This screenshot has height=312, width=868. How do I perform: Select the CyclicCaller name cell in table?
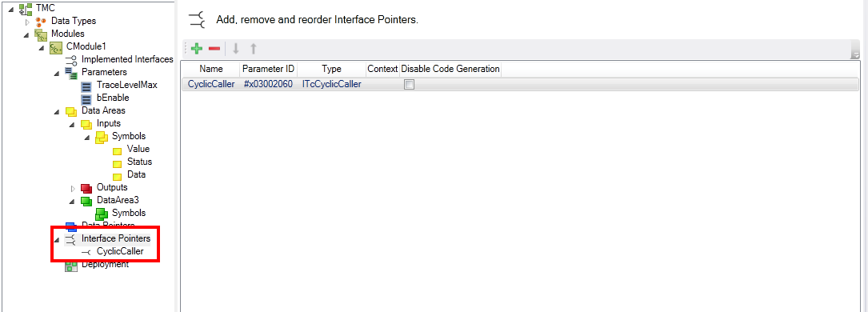pos(211,85)
